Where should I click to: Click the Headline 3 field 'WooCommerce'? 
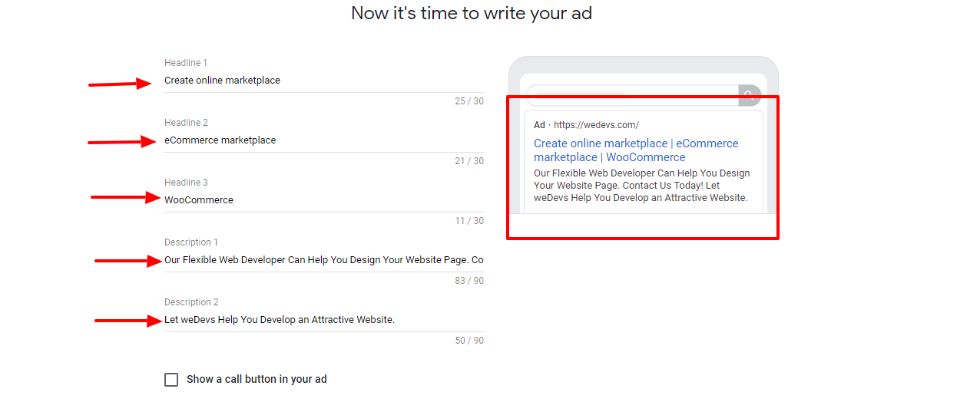click(x=323, y=200)
